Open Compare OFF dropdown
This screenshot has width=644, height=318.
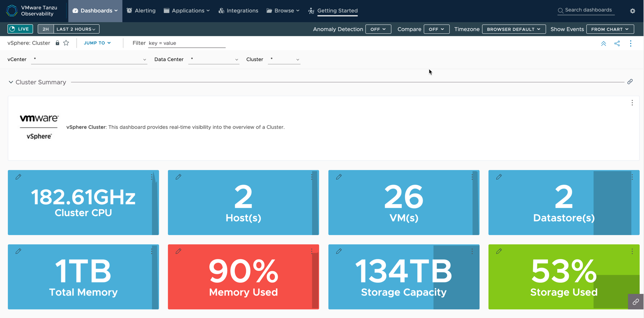(437, 29)
